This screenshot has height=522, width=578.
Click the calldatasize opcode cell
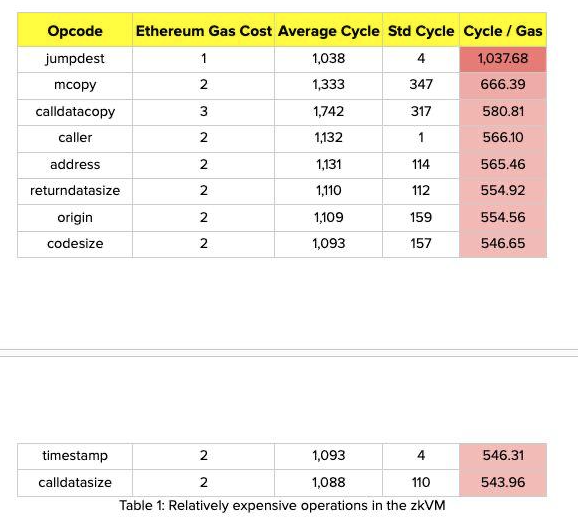75,483
